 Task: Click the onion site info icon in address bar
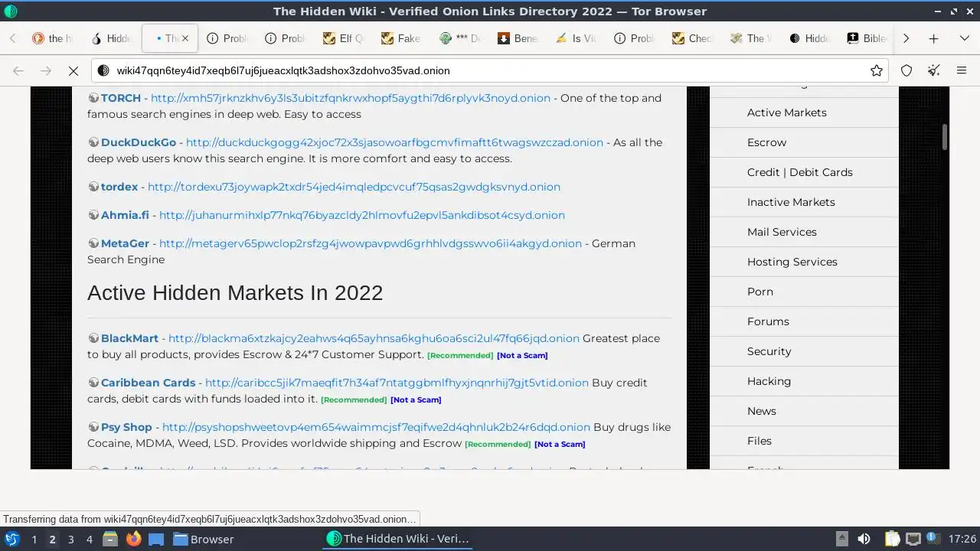[x=103, y=70]
